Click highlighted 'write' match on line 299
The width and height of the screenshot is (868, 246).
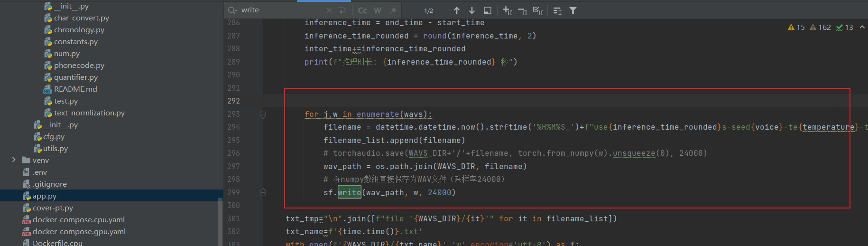[349, 192]
